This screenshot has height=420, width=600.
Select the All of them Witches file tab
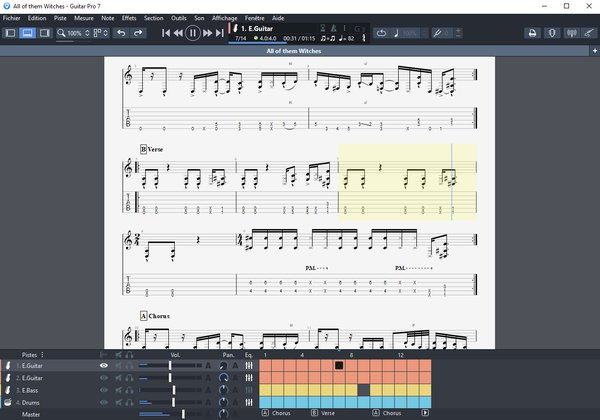point(294,51)
